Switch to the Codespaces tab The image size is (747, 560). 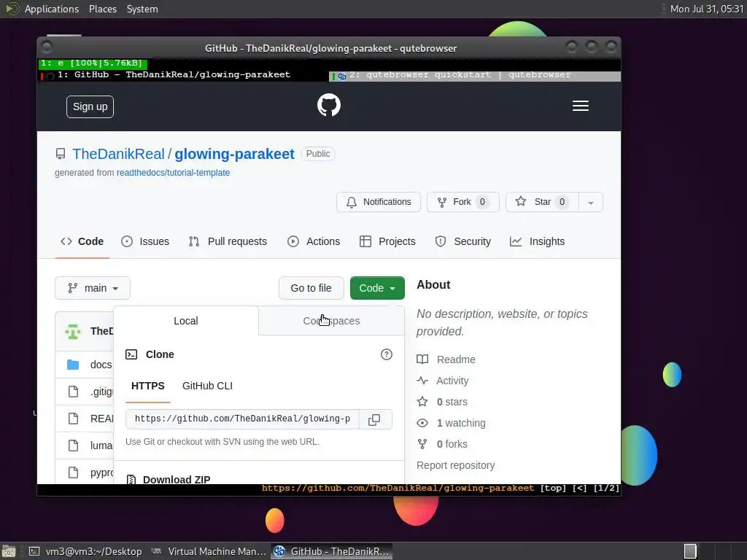pos(332,321)
